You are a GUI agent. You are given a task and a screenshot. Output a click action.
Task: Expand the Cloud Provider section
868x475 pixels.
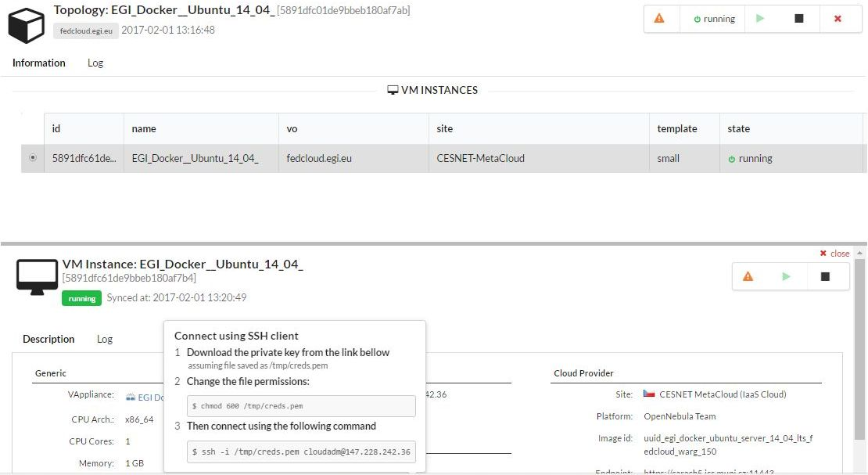coord(584,373)
